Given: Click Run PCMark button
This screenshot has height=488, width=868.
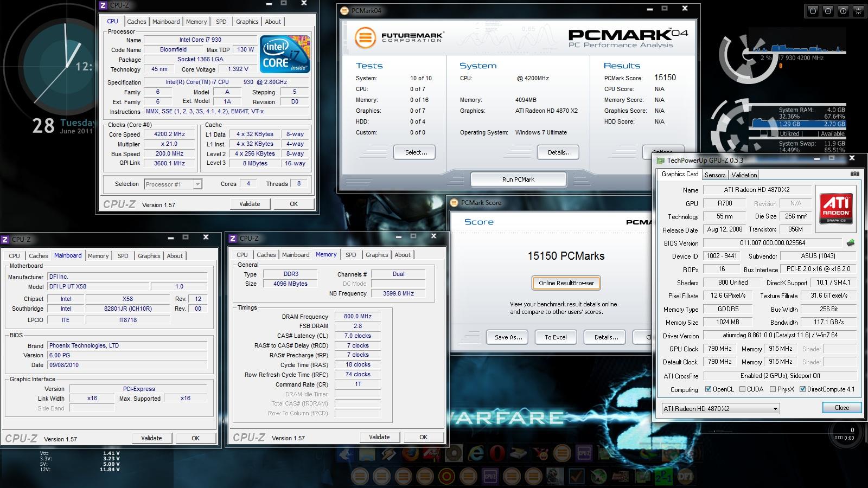Looking at the screenshot, I should 518,179.
